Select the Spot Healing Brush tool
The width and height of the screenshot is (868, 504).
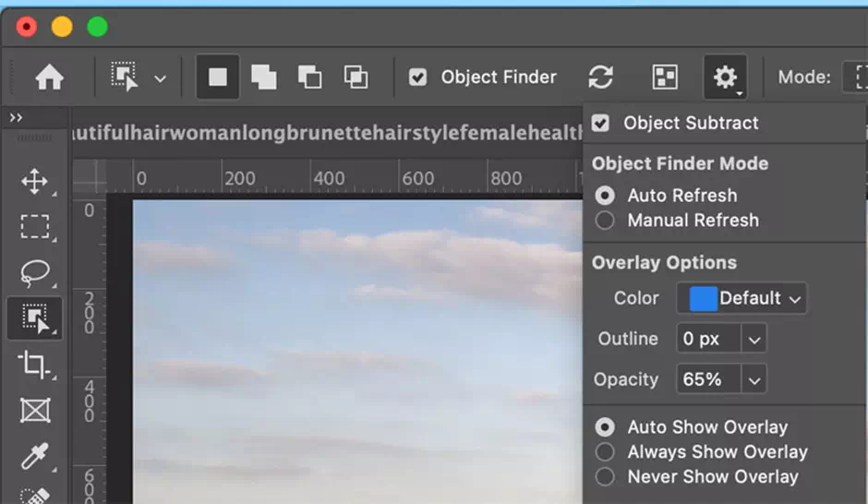click(35, 496)
